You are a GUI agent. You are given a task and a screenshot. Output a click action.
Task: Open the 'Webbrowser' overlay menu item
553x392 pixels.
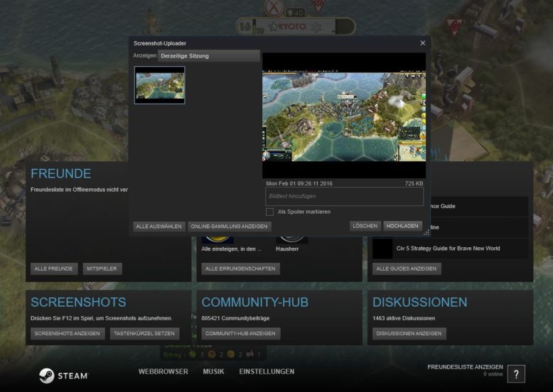(x=163, y=371)
